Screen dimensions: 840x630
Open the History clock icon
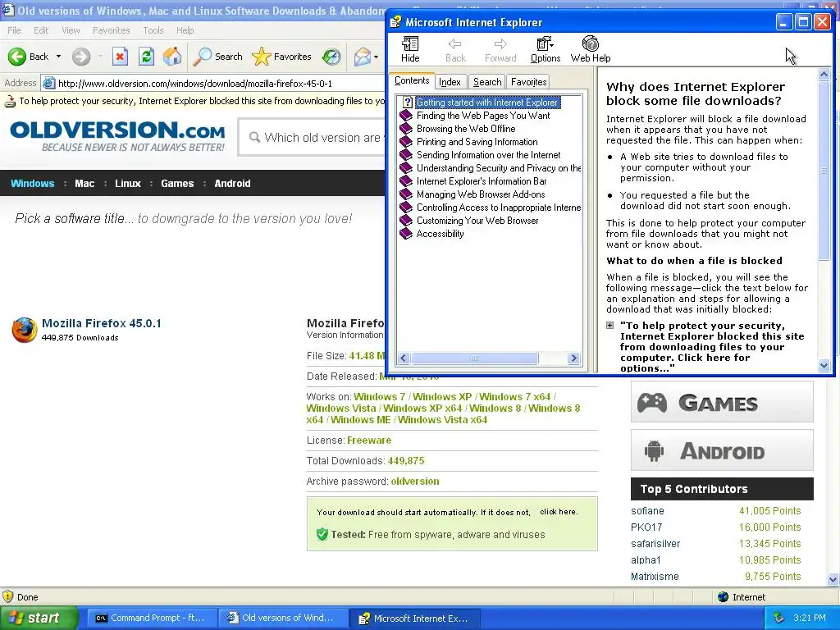331,57
